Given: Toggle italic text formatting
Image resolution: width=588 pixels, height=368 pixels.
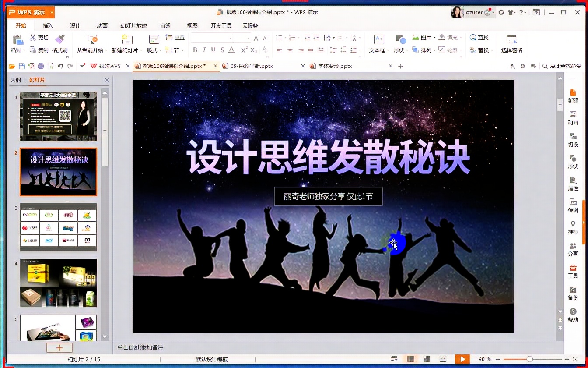Looking at the screenshot, I should tap(204, 50).
